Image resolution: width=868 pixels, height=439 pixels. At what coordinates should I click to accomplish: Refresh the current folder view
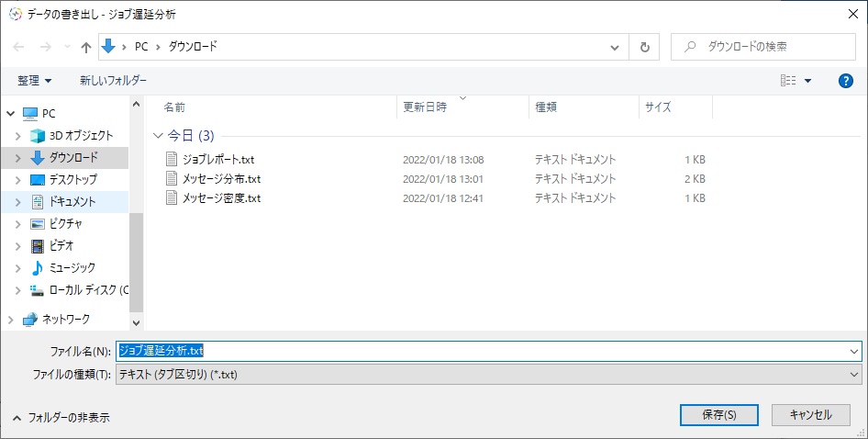coord(644,47)
